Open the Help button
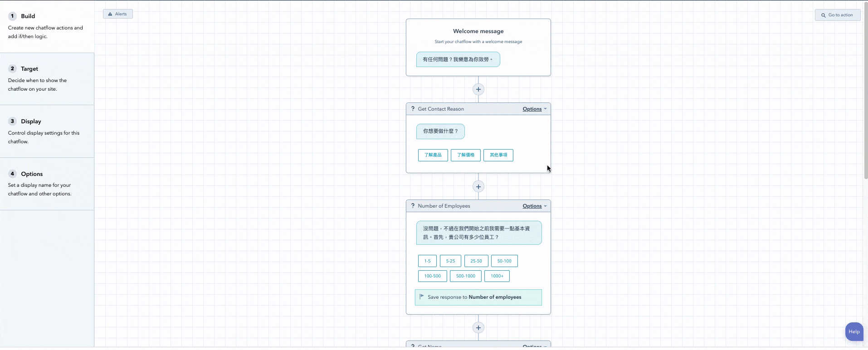 [853, 331]
